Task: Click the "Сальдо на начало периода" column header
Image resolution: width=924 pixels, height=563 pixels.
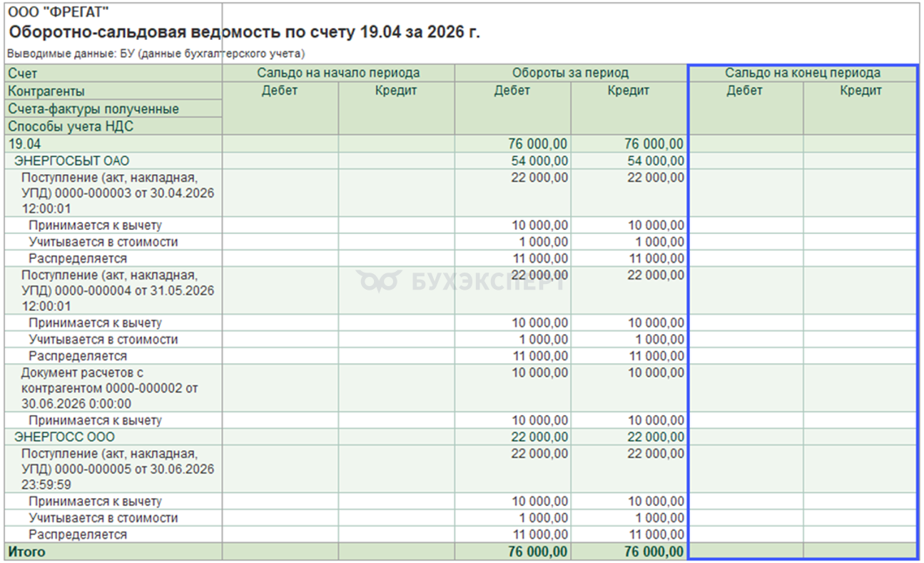Action: click(338, 73)
